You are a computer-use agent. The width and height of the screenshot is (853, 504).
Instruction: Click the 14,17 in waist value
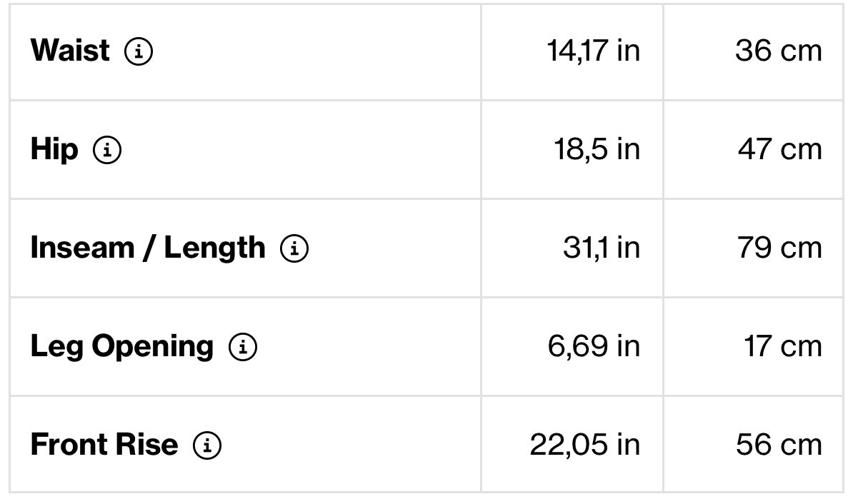[594, 51]
